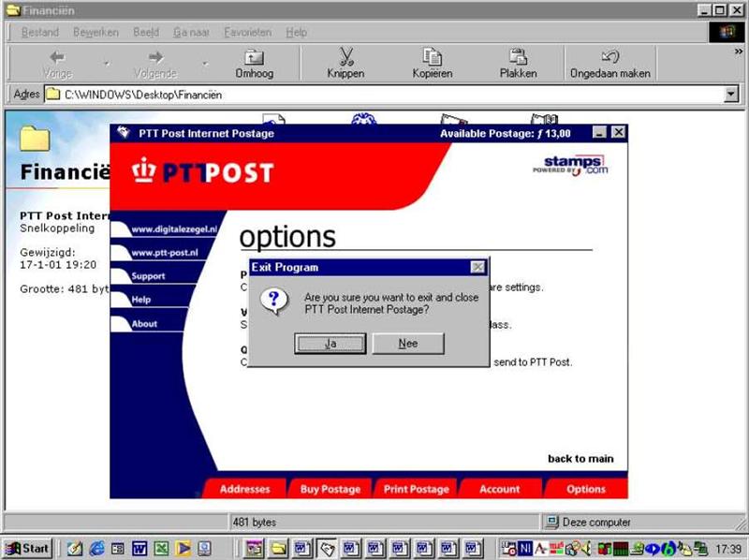
Task: Open the Adres bar dropdown arrow
Action: 731,95
